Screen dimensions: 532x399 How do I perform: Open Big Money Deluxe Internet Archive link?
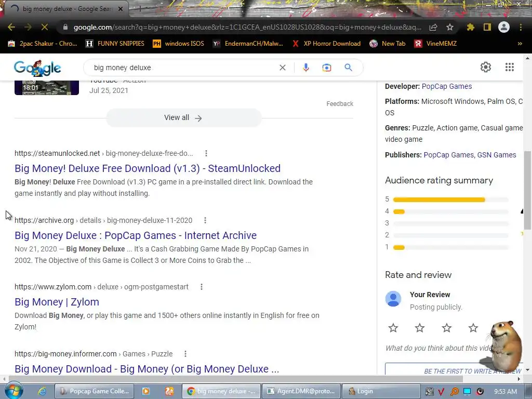pyautogui.click(x=136, y=235)
